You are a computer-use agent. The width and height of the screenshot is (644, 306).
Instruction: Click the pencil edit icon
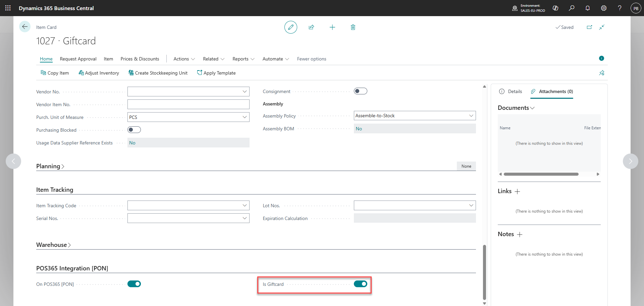pyautogui.click(x=290, y=27)
